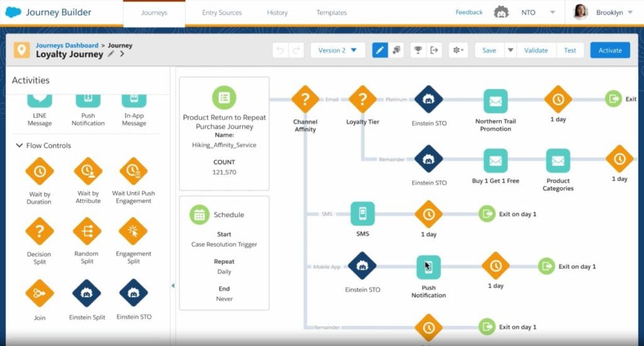Click the Hiking_Affinity_Service name text
This screenshot has width=644, height=346.
click(224, 145)
